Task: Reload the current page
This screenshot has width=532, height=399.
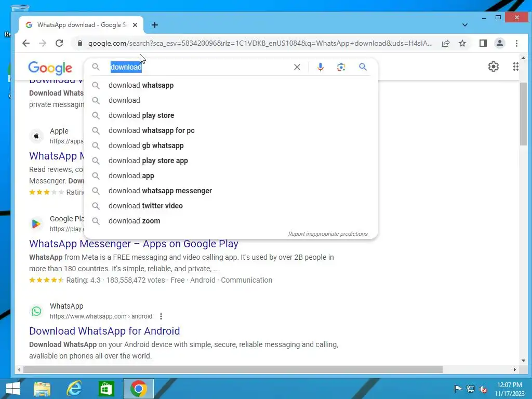Action: [x=59, y=43]
